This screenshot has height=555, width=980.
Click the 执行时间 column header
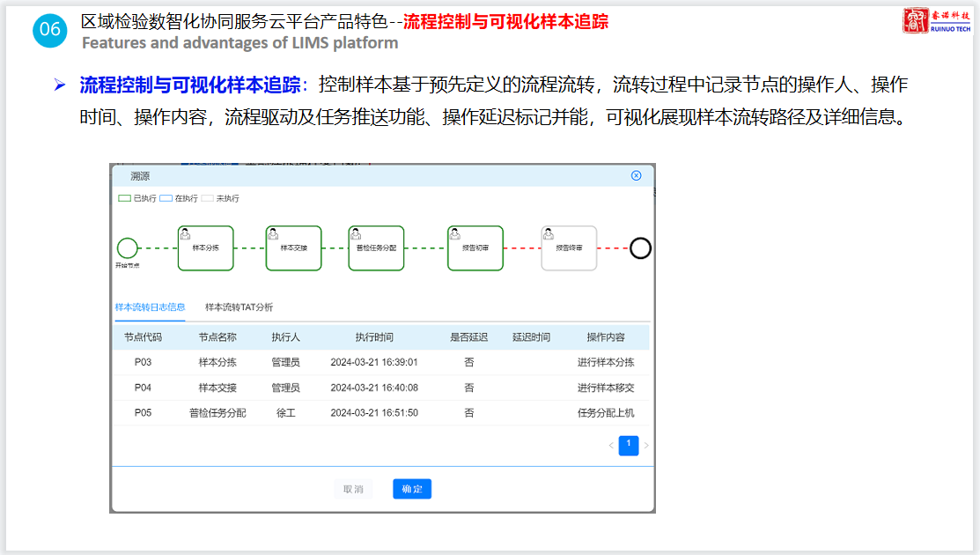click(374, 337)
